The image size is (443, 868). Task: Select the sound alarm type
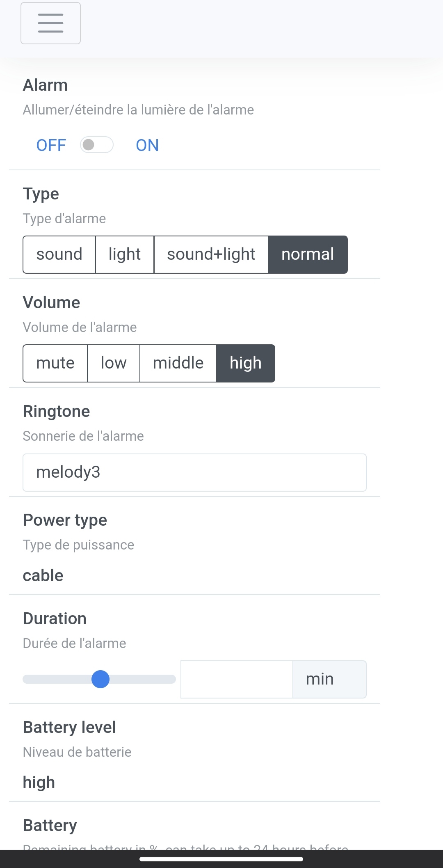coord(59,254)
